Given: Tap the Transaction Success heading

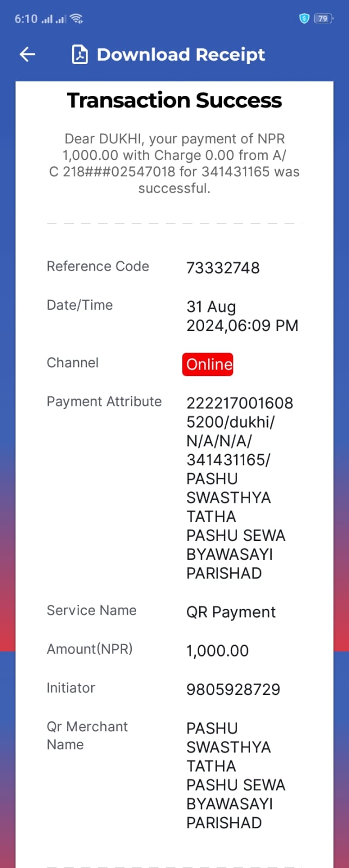Looking at the screenshot, I should 174,100.
